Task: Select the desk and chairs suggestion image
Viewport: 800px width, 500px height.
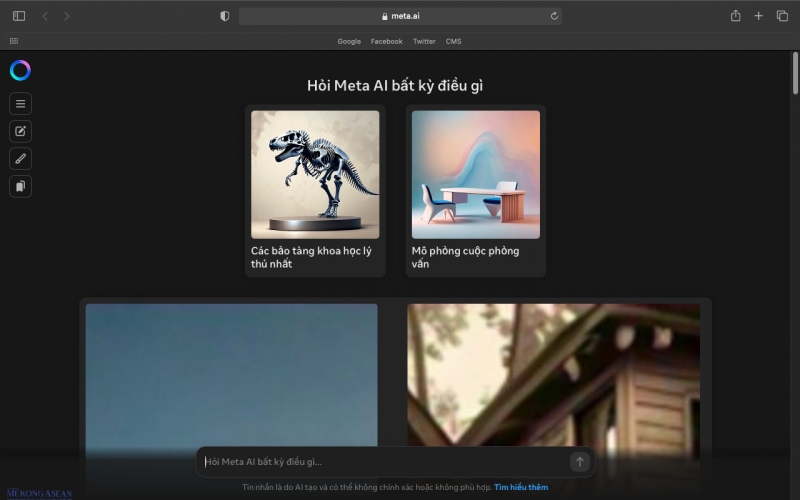Action: pyautogui.click(x=476, y=174)
